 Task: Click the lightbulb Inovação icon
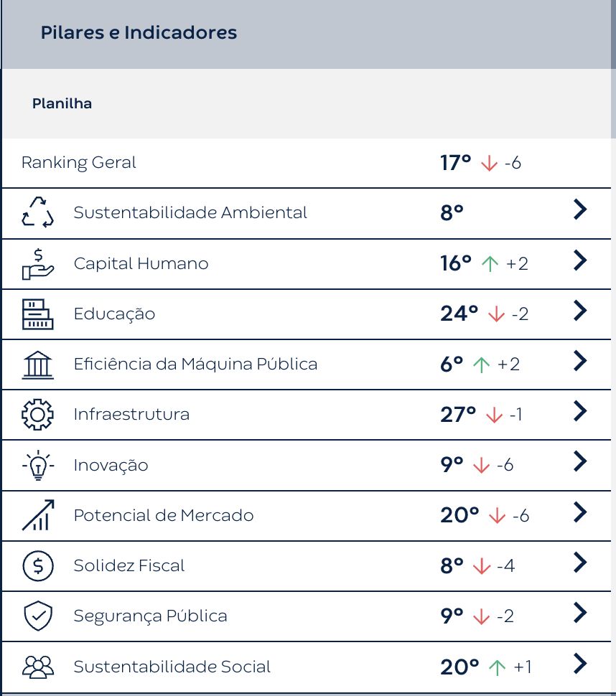[38, 465]
